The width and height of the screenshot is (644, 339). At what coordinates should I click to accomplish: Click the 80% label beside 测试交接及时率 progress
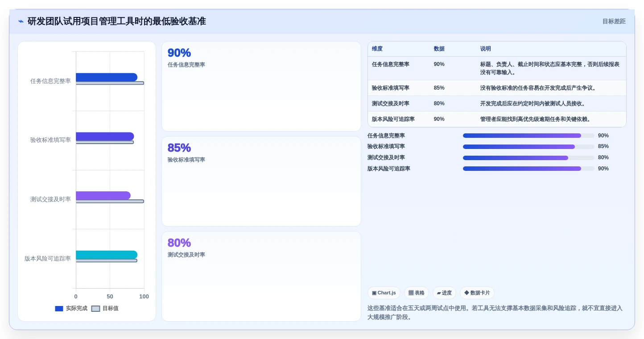tap(603, 157)
